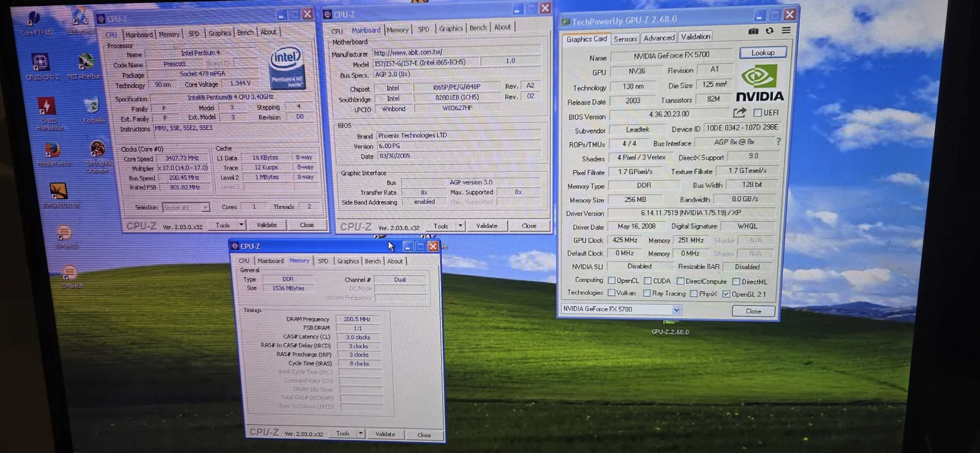Toggle the DirectML checkbox
Screen dimensions: 980x453
pyautogui.click(x=736, y=282)
